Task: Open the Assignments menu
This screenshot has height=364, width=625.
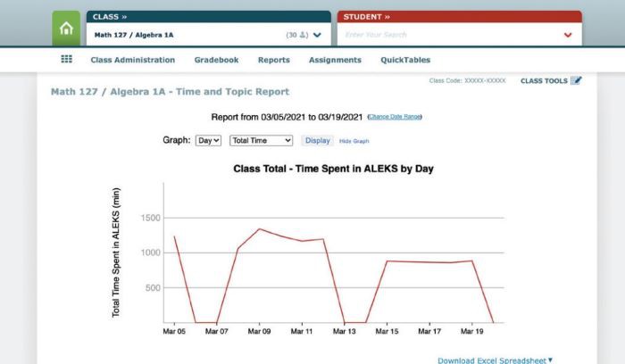Action: pyautogui.click(x=335, y=60)
